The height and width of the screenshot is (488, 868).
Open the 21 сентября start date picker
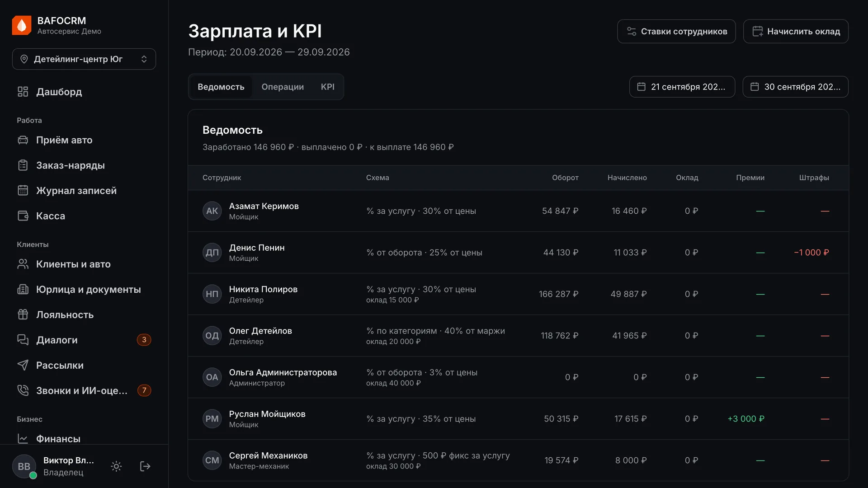(x=682, y=87)
